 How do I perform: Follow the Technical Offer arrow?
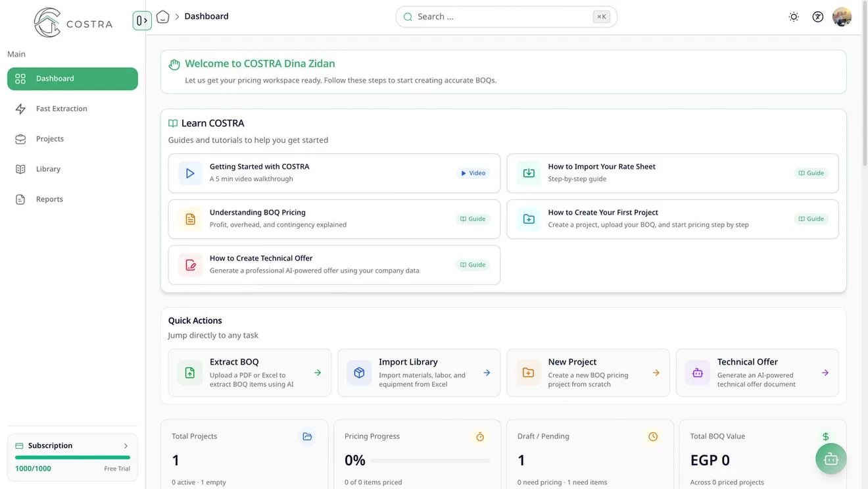click(x=825, y=373)
